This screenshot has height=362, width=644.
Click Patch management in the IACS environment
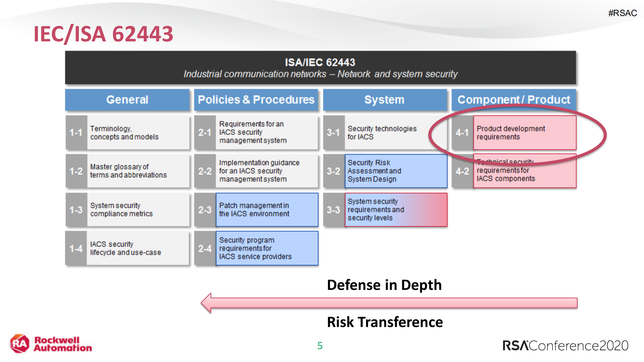click(267, 210)
